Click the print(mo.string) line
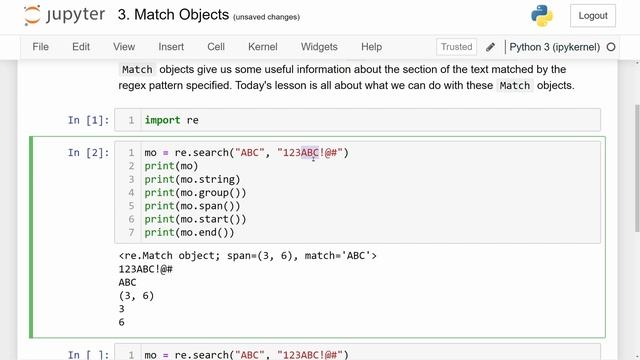 pos(192,179)
